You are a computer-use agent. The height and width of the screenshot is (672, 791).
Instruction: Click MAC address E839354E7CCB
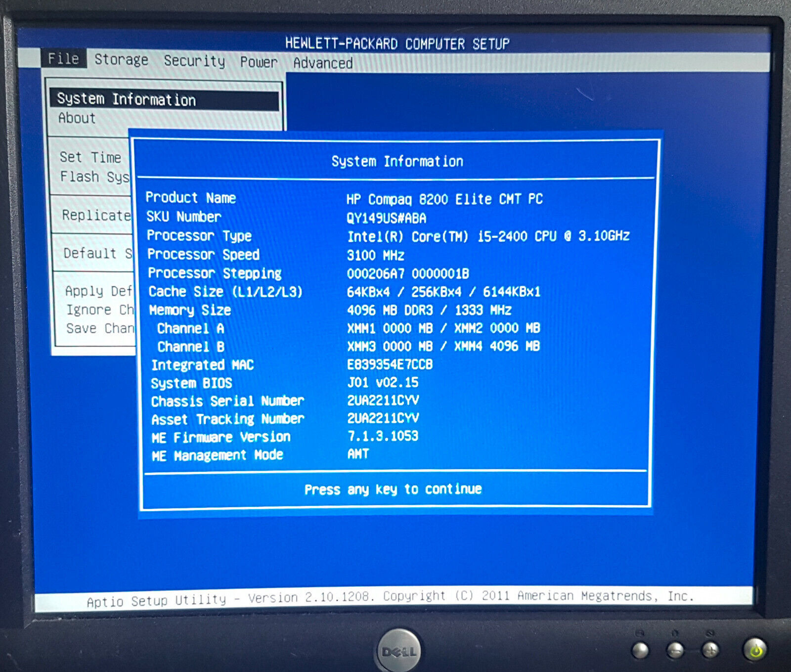pos(390,364)
